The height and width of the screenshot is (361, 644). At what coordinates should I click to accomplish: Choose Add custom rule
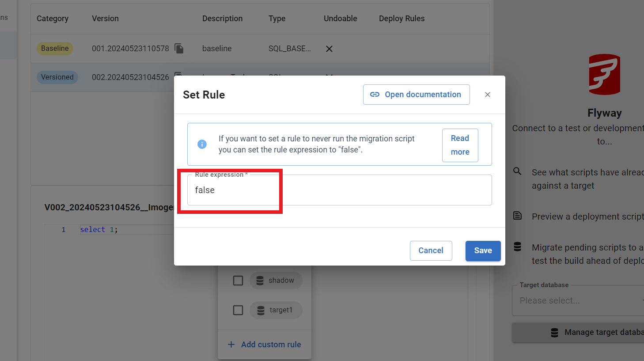pyautogui.click(x=265, y=344)
